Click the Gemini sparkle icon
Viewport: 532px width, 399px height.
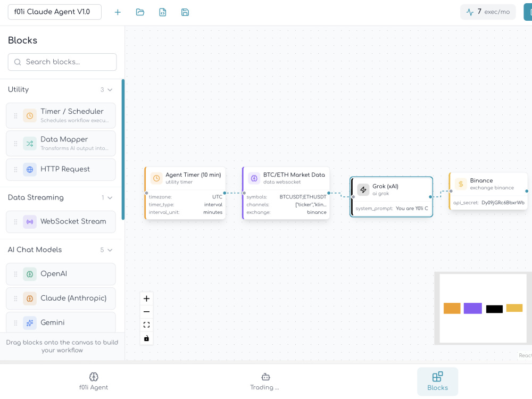pos(30,323)
